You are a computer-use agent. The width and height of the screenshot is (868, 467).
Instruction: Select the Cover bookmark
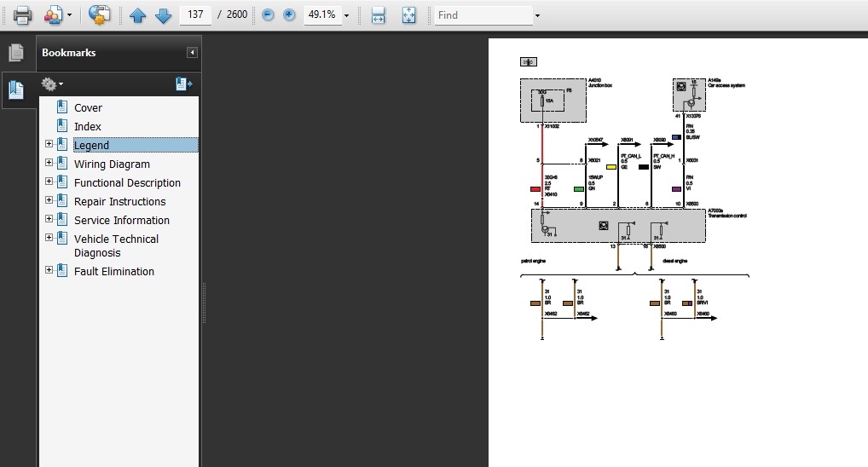click(88, 108)
